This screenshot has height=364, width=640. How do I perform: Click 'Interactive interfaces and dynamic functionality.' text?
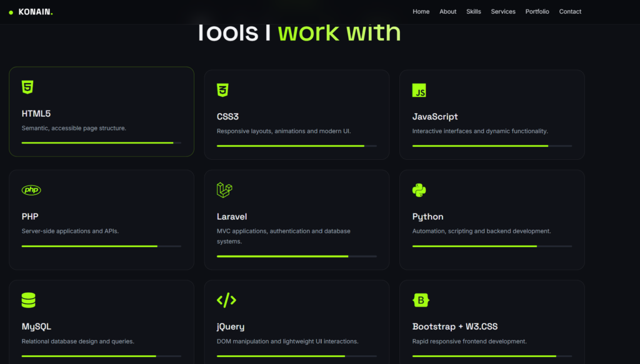click(x=480, y=131)
